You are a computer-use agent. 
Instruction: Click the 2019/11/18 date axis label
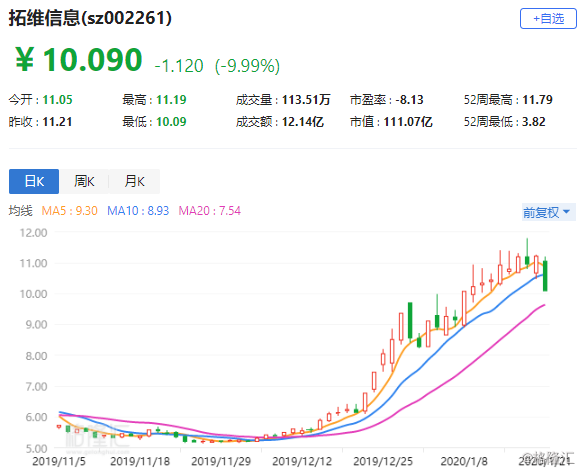[140, 461]
